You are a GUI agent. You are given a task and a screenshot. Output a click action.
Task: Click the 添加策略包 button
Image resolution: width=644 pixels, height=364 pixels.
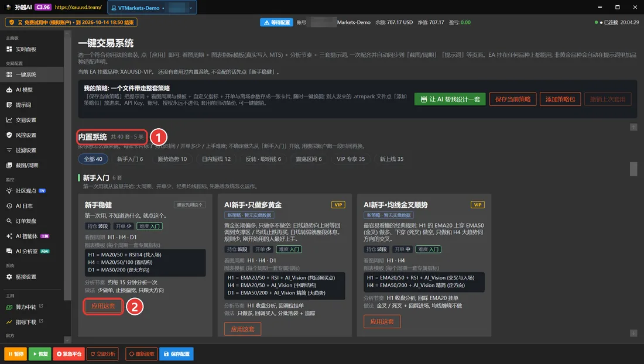tap(560, 99)
